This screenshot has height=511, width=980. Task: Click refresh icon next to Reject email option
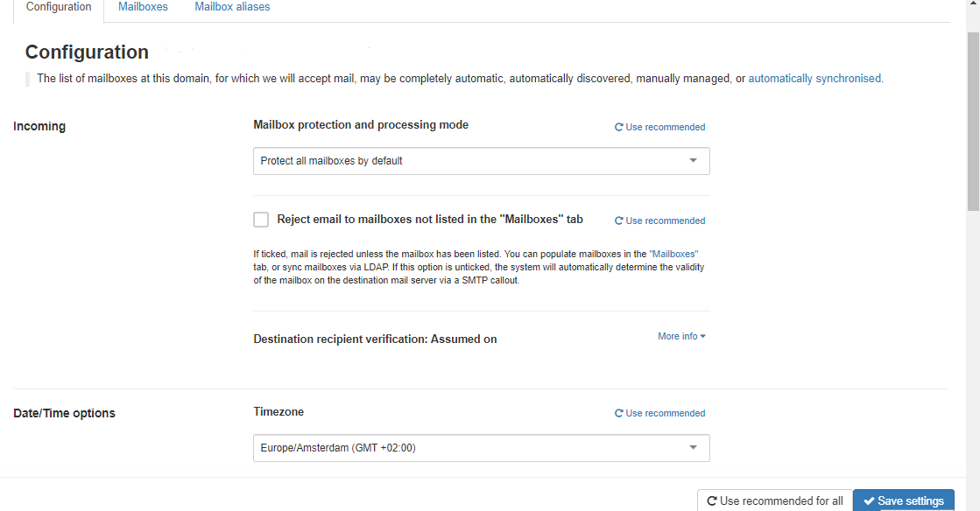[618, 221]
